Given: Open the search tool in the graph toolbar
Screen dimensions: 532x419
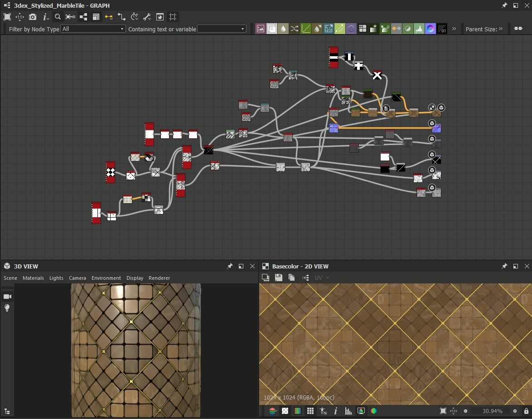Looking at the screenshot, I should (58, 17).
